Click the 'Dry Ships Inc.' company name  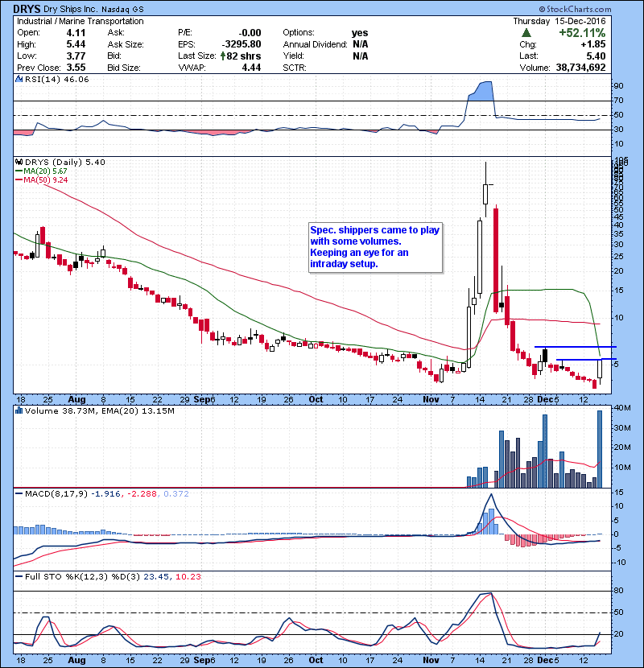click(70, 9)
